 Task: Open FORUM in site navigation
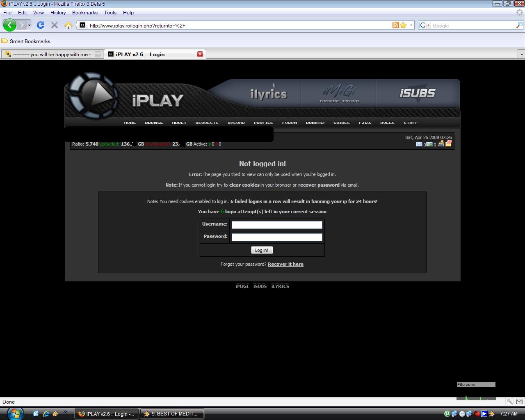click(x=290, y=123)
